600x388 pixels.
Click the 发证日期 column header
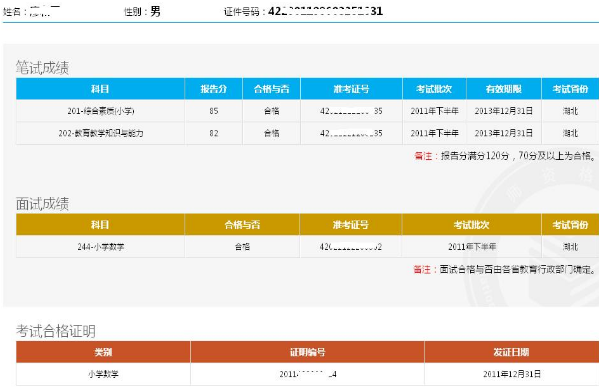tap(511, 352)
